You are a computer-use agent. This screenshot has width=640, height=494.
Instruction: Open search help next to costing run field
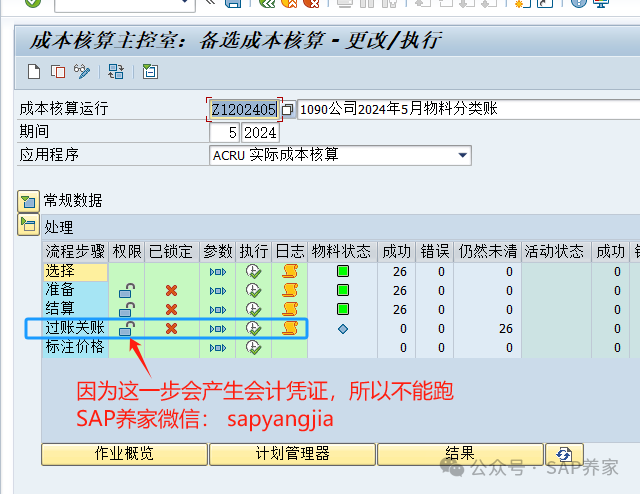[x=288, y=109]
